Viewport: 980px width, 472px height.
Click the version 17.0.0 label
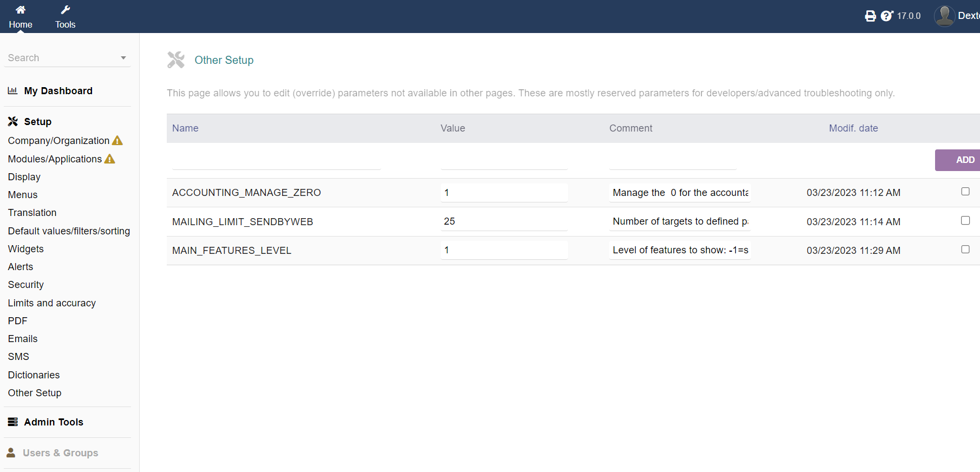pos(909,16)
